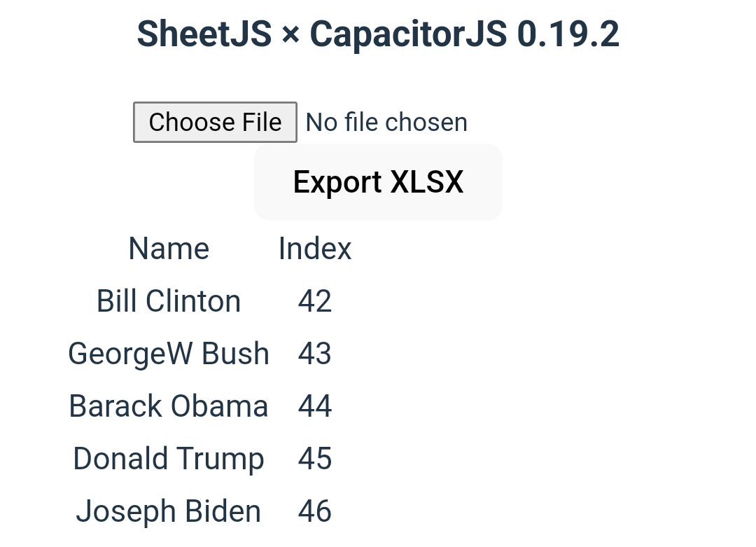
Task: Select the GeorgeW Bush name cell
Action: click(169, 354)
